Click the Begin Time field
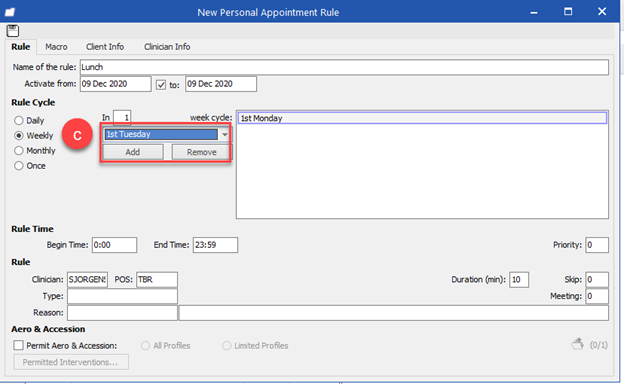The width and height of the screenshot is (624, 384). (114, 245)
